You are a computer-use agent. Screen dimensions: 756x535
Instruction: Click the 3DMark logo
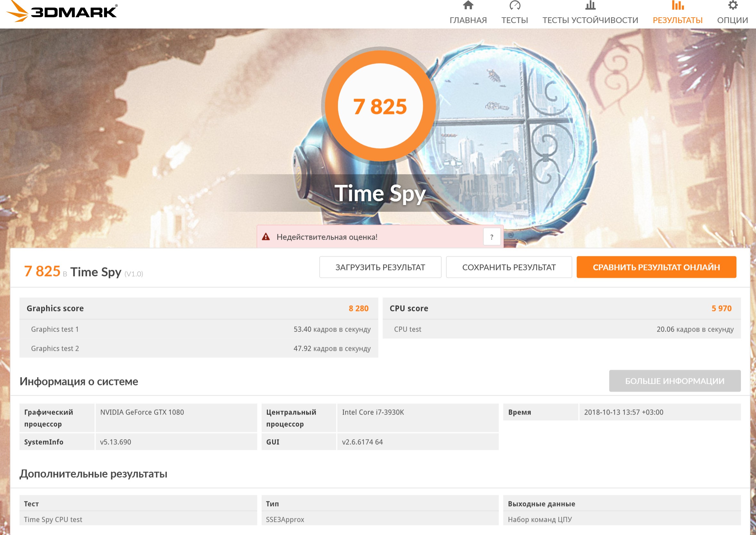(x=62, y=12)
